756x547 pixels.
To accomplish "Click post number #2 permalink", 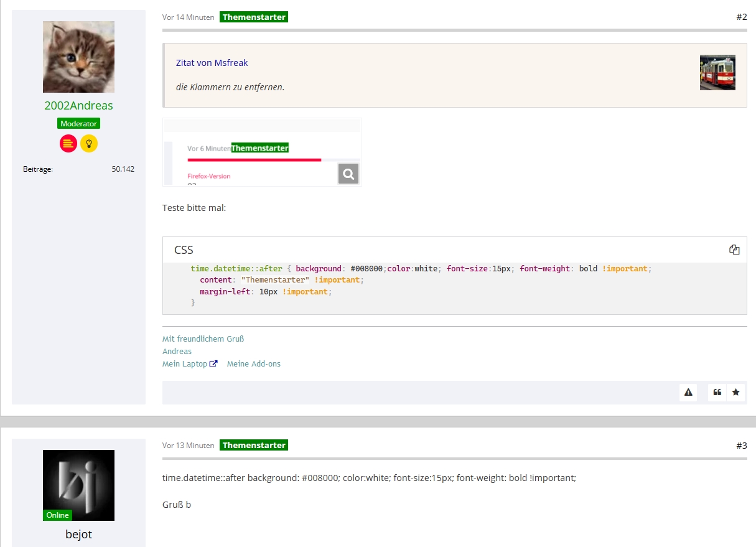I will [741, 17].
